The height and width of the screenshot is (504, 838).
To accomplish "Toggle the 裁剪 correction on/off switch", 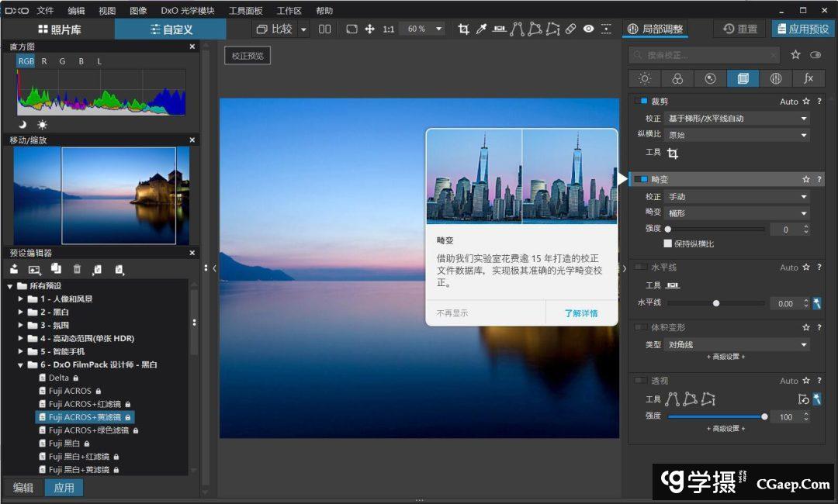I will [x=641, y=102].
